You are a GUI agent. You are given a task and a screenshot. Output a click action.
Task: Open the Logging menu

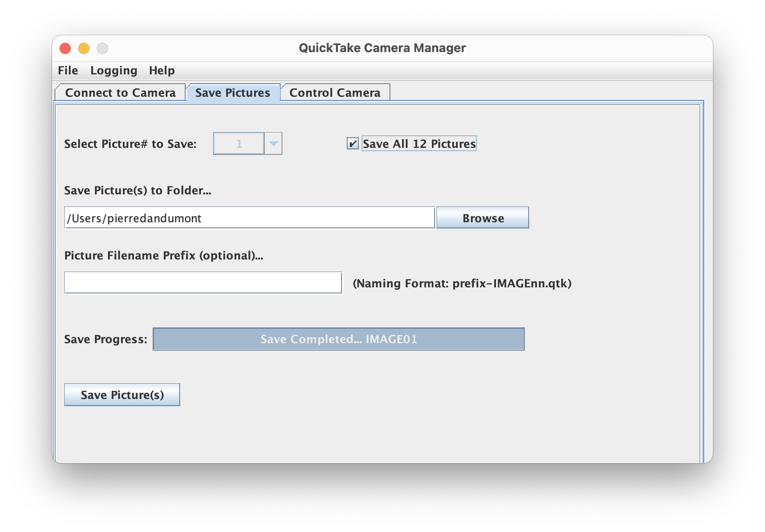point(114,71)
